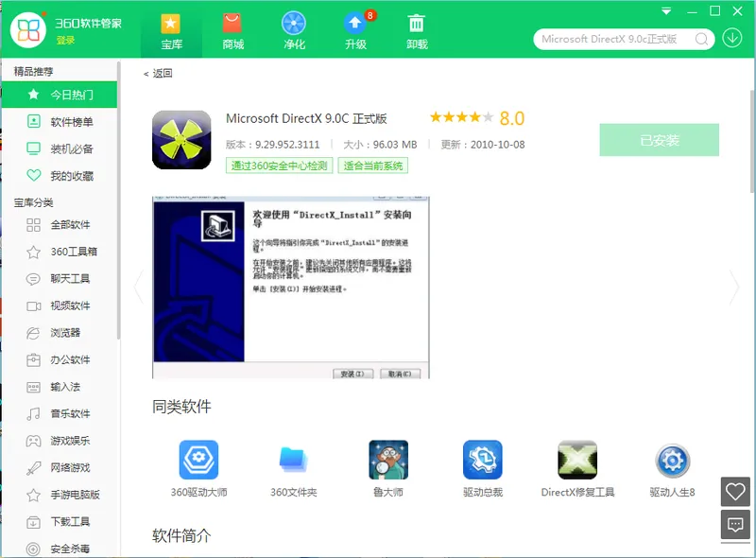
Task: Click the 登录 login link
Action: click(x=65, y=41)
